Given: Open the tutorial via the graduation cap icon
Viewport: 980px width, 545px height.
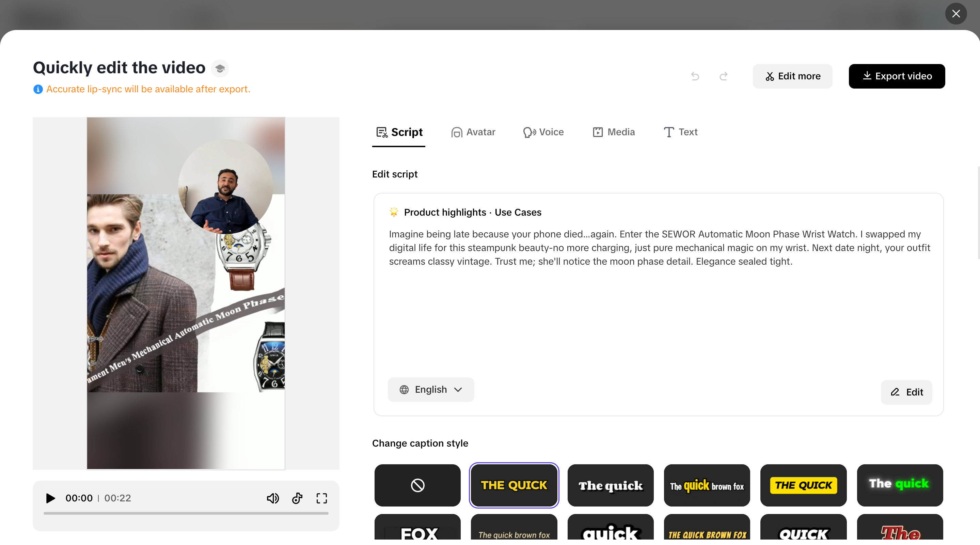Looking at the screenshot, I should click(x=220, y=68).
